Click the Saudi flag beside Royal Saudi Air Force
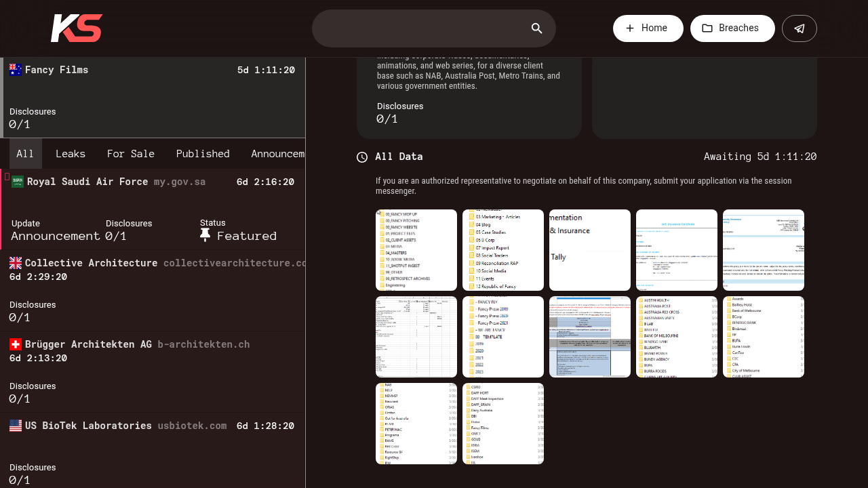Screen dimensions: 868x488 18,182
